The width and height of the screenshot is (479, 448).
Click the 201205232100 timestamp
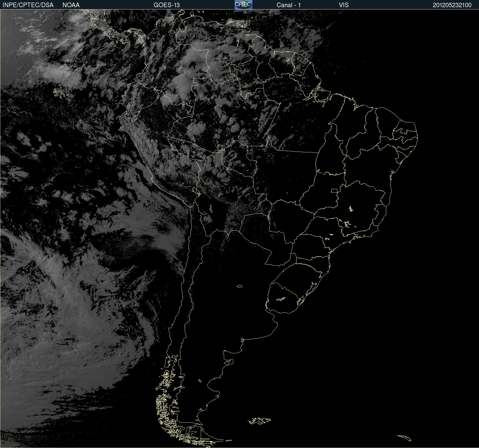[452, 5]
